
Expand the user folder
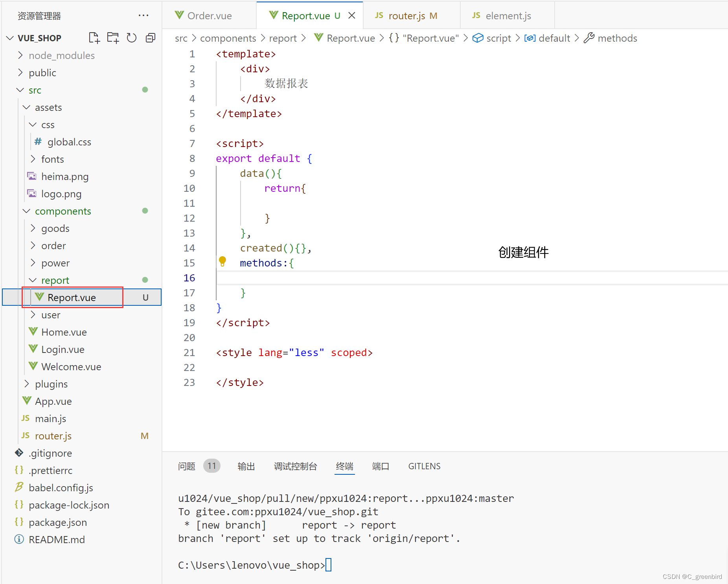click(33, 314)
